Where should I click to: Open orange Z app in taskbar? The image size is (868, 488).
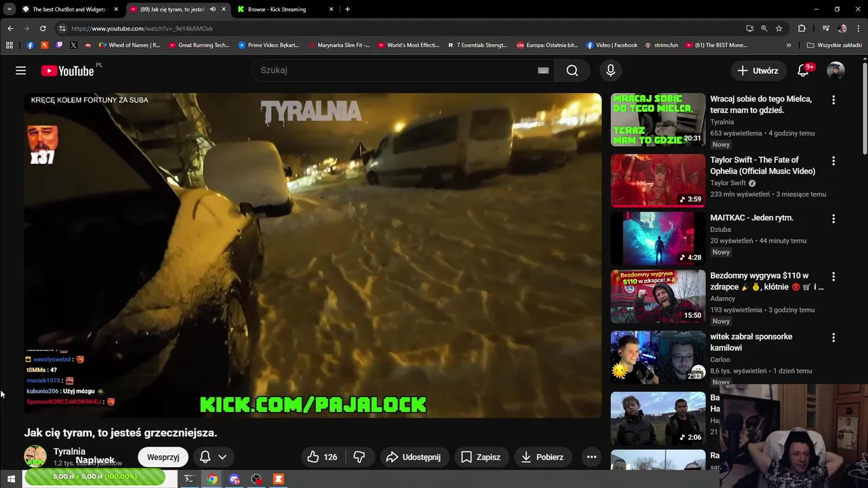[x=278, y=479]
